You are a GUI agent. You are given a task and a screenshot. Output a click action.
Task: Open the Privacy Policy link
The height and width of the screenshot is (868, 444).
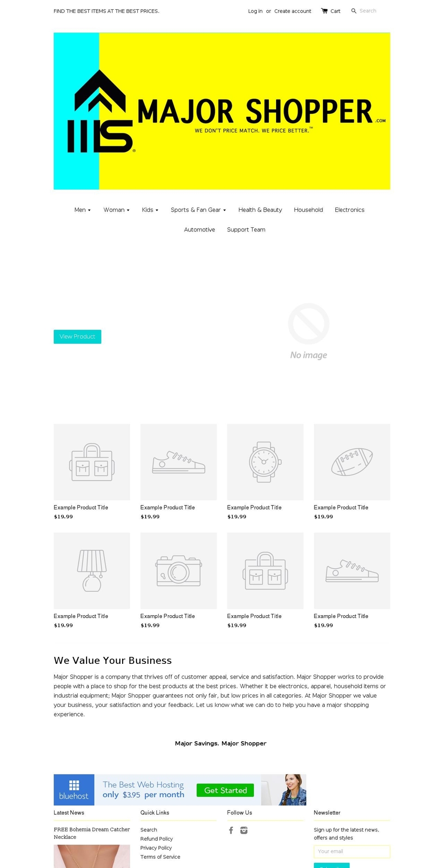click(x=156, y=848)
